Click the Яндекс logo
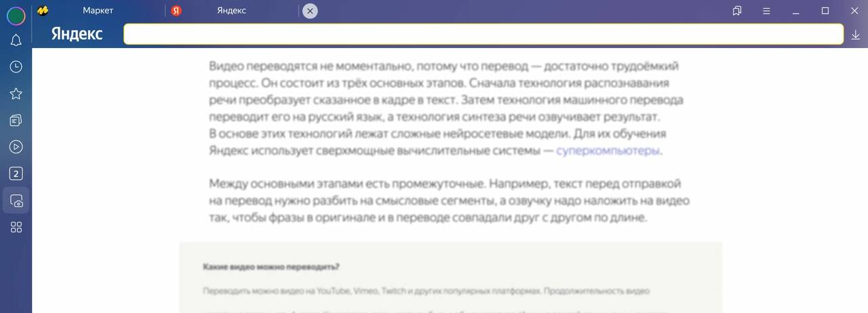 [x=77, y=34]
